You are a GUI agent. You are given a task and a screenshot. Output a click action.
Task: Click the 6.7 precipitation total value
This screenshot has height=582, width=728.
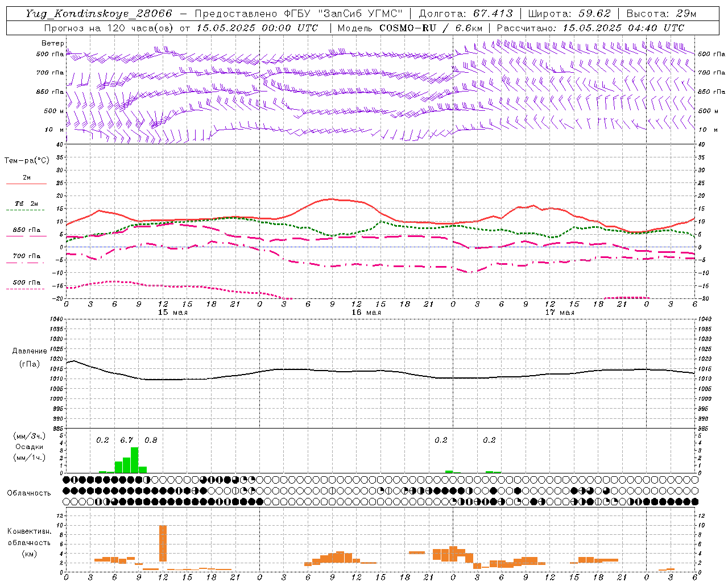[127, 440]
